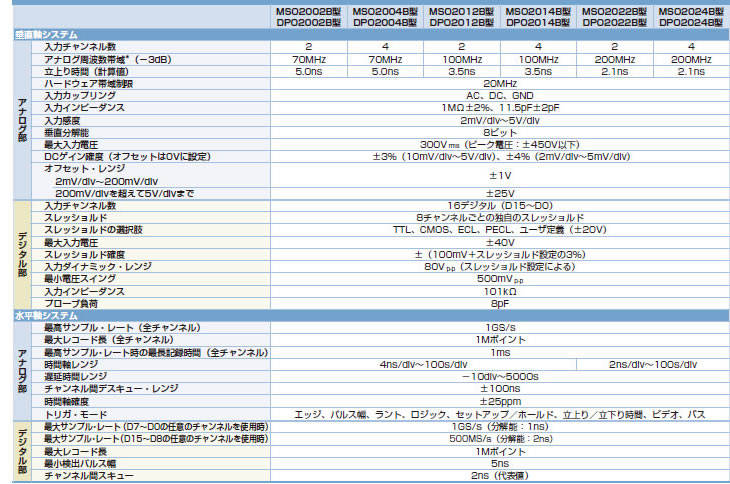Click the 水平軸システム section header
This screenshot has height=484, width=730.
pos(46,316)
